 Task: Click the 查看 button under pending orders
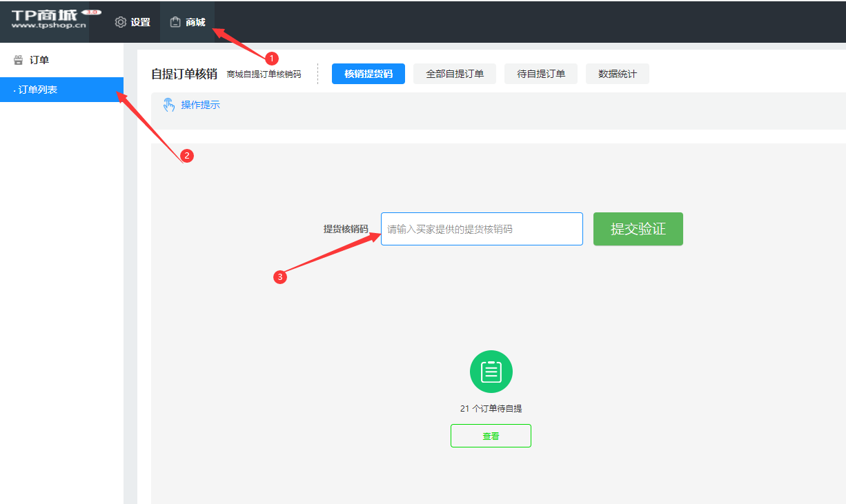[x=491, y=436]
